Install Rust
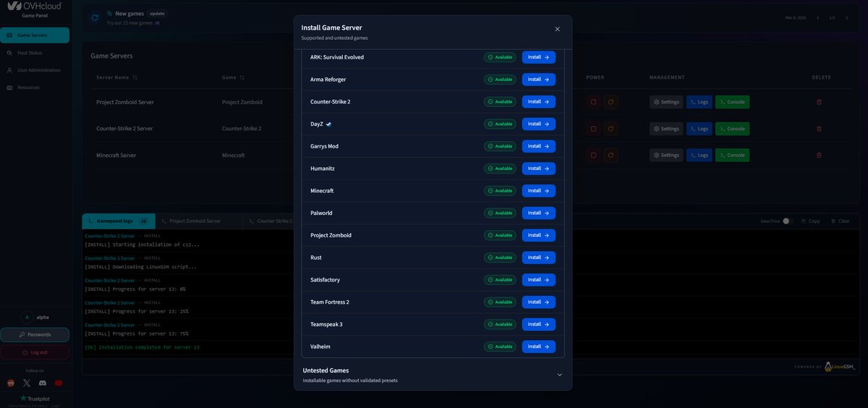Viewport: 868px width, 408px height. 539,258
